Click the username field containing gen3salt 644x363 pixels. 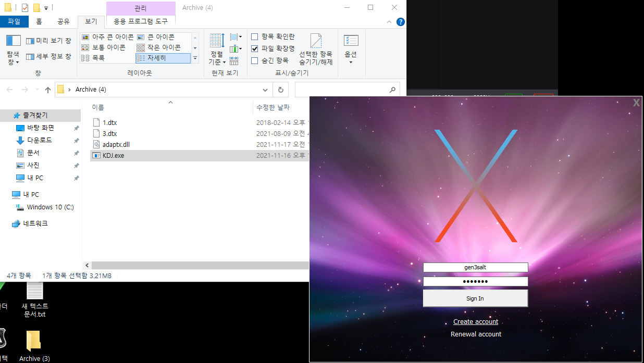[475, 267]
